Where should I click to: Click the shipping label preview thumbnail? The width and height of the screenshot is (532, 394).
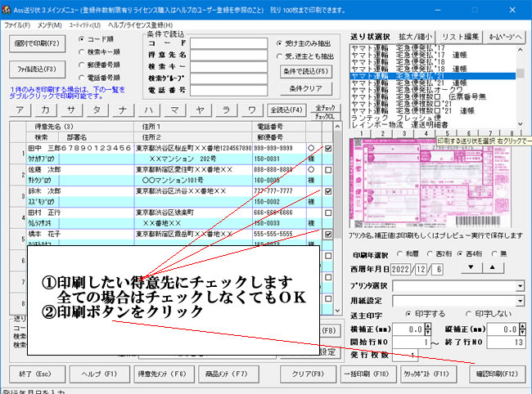click(433, 181)
